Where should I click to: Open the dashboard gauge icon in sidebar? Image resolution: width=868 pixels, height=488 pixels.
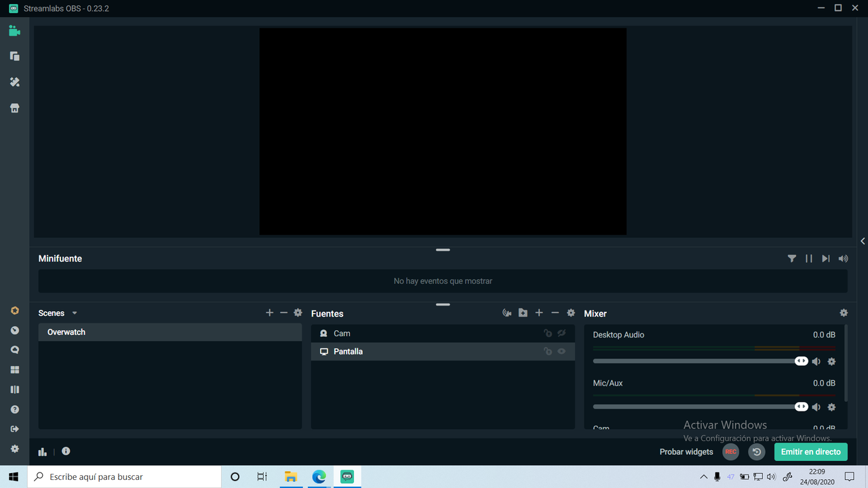click(15, 330)
